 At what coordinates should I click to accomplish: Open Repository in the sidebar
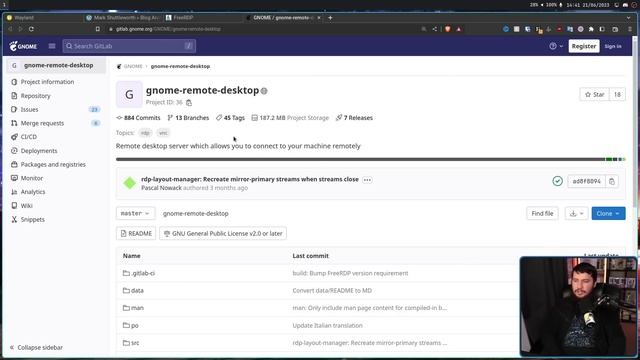click(x=36, y=96)
